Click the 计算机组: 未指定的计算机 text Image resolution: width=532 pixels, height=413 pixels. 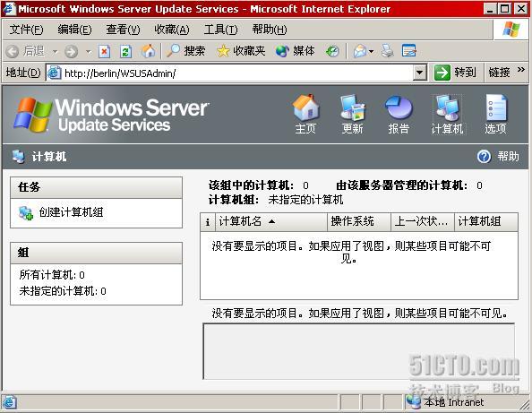pyautogui.click(x=276, y=200)
